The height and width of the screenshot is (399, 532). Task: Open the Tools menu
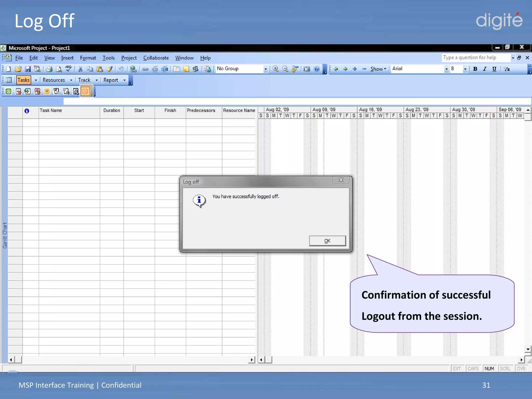[109, 58]
